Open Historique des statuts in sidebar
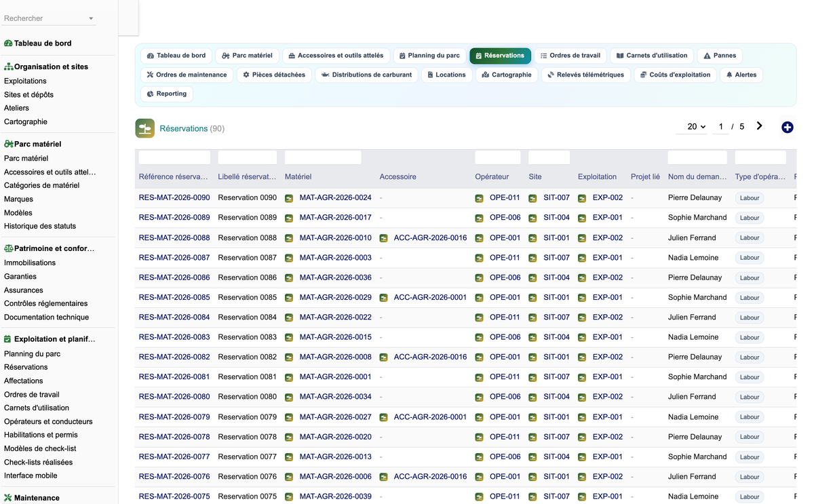The height and width of the screenshot is (504, 814). (40, 227)
